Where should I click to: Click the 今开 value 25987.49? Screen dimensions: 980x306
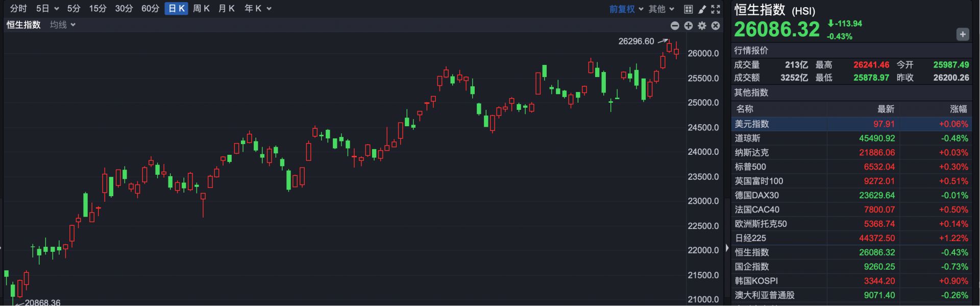[951, 65]
